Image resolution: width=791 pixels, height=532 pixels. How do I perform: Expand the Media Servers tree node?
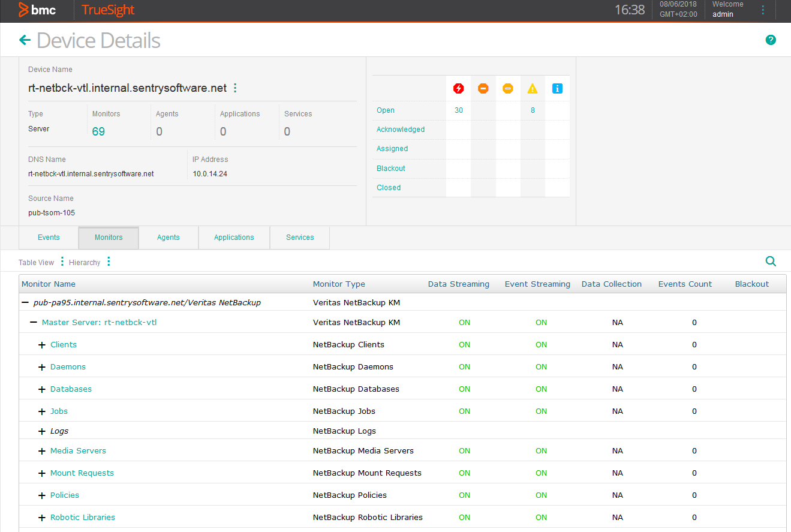tap(41, 450)
